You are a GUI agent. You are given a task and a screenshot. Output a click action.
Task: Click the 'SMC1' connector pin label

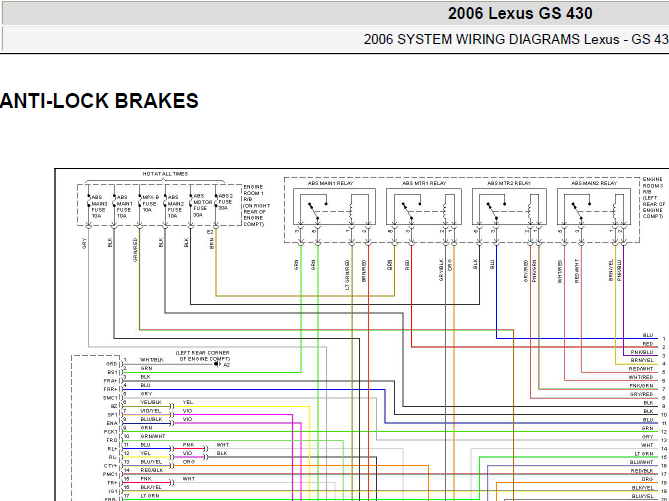coord(110,398)
